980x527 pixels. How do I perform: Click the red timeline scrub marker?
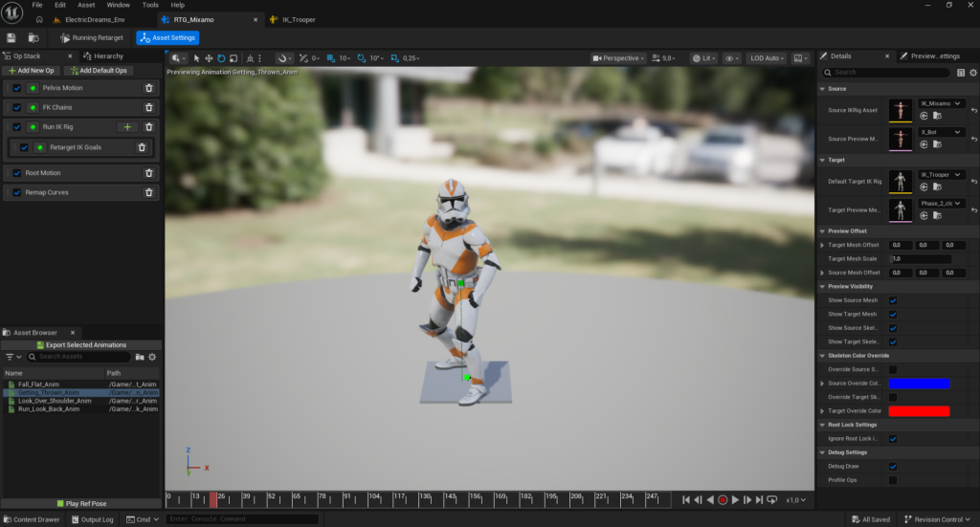(x=213, y=499)
